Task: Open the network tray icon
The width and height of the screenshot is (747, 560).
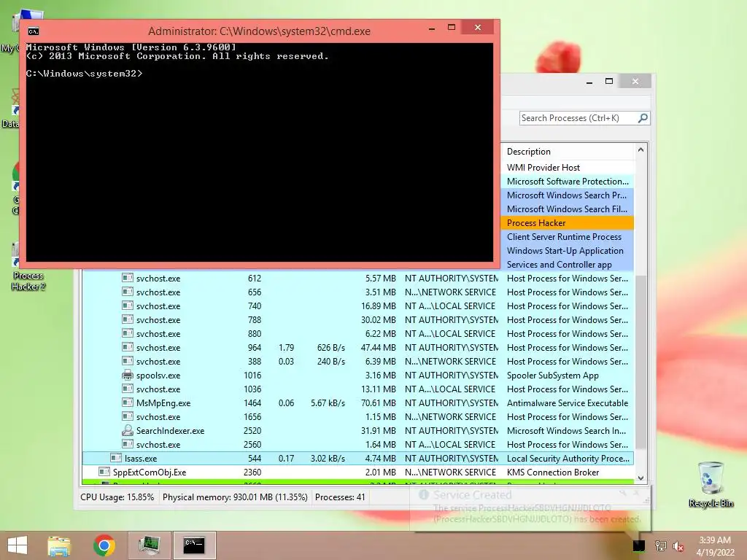Action: pos(660,545)
